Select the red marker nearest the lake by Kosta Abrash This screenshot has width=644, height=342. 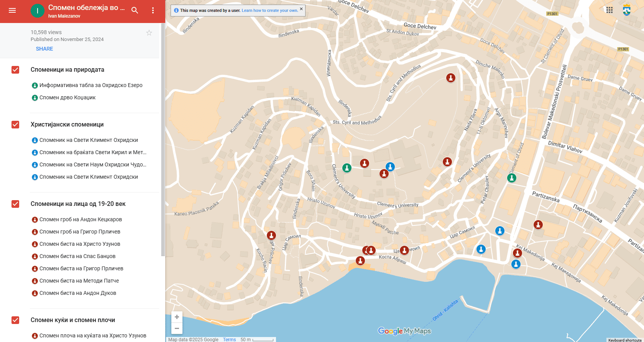(360, 261)
